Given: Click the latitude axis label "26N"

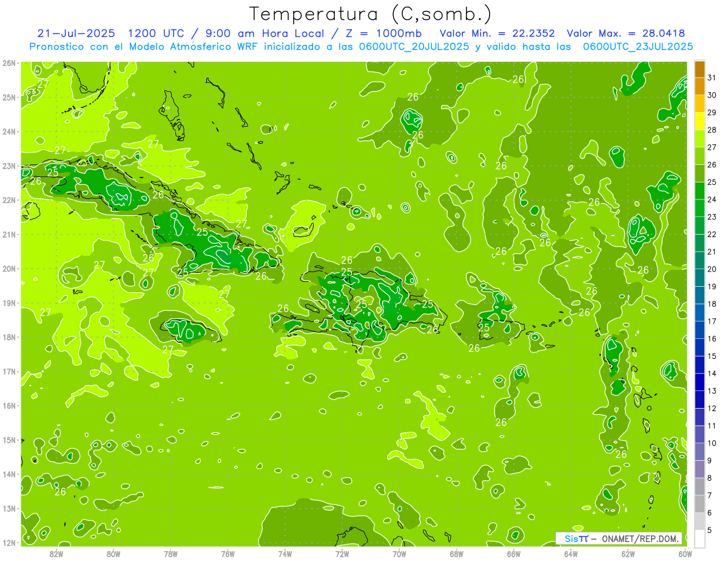Looking at the screenshot, I should point(8,63).
